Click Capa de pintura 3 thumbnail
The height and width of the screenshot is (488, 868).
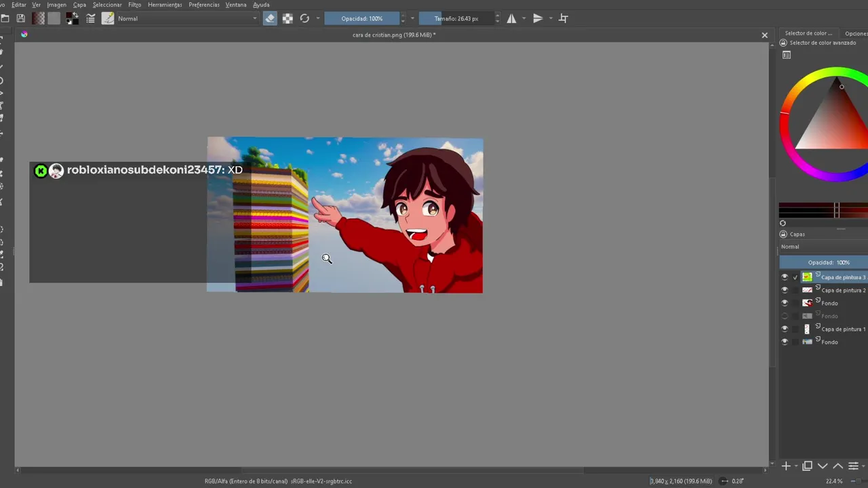point(807,277)
